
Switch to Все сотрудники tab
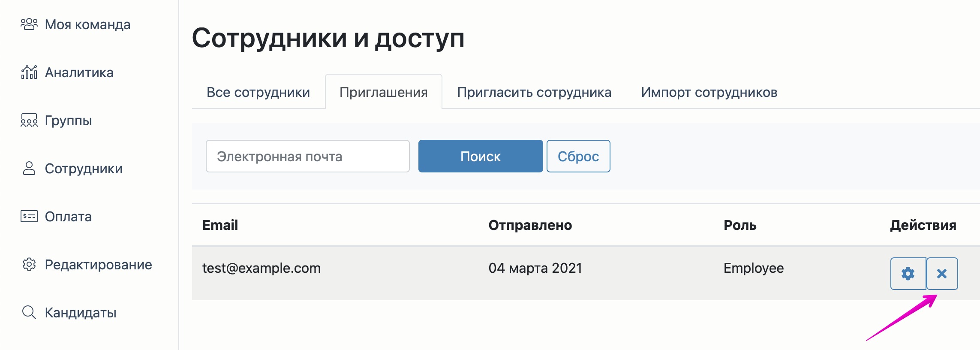pyautogui.click(x=258, y=92)
